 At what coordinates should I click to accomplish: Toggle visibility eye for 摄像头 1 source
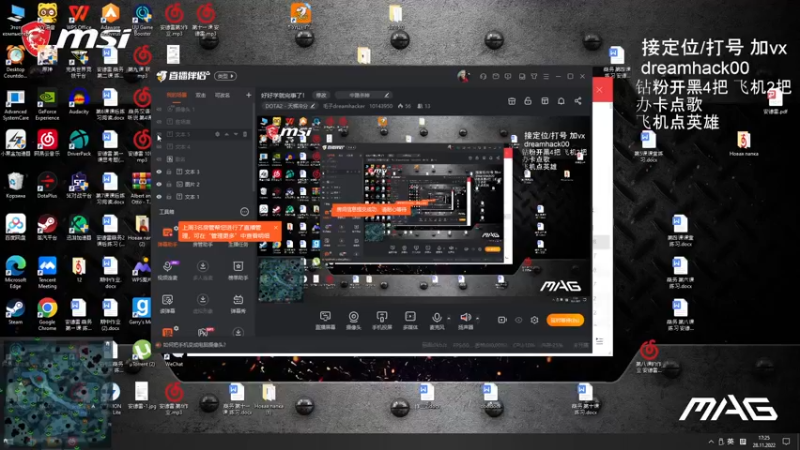pos(159,109)
